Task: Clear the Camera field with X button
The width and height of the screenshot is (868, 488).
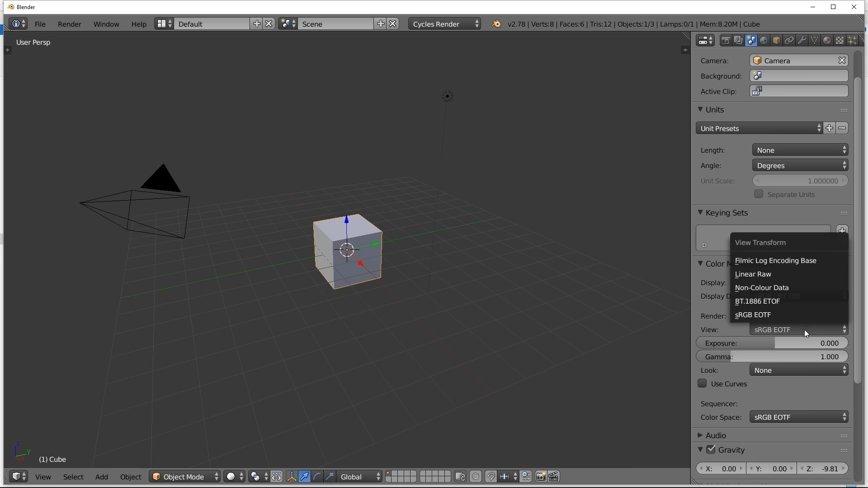Action: click(842, 61)
